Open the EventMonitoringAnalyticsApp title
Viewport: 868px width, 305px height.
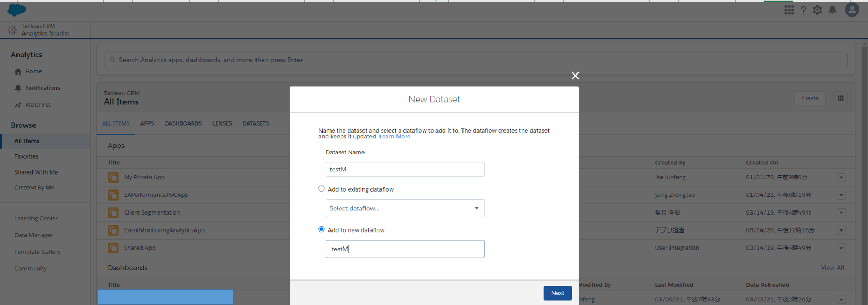click(x=164, y=230)
